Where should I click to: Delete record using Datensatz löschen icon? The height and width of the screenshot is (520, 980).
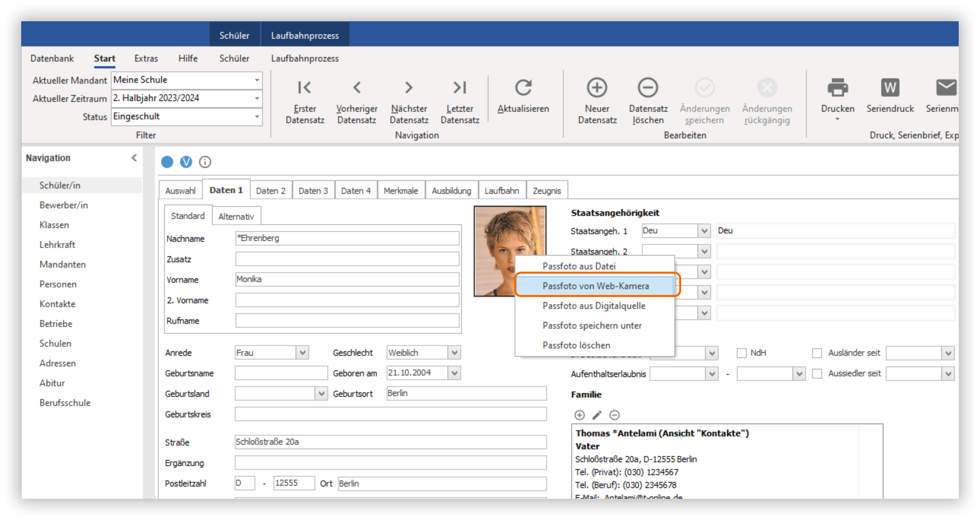648,88
